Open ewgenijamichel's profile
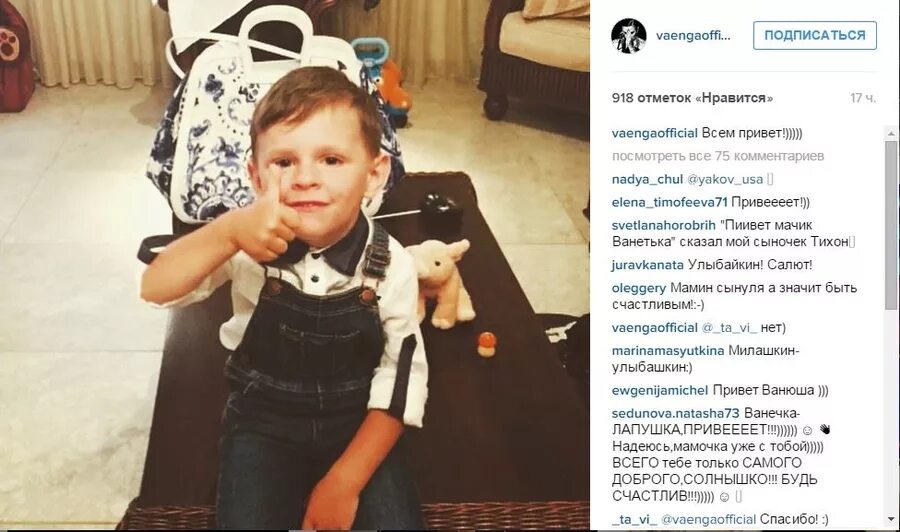This screenshot has width=900, height=532. 660,391
